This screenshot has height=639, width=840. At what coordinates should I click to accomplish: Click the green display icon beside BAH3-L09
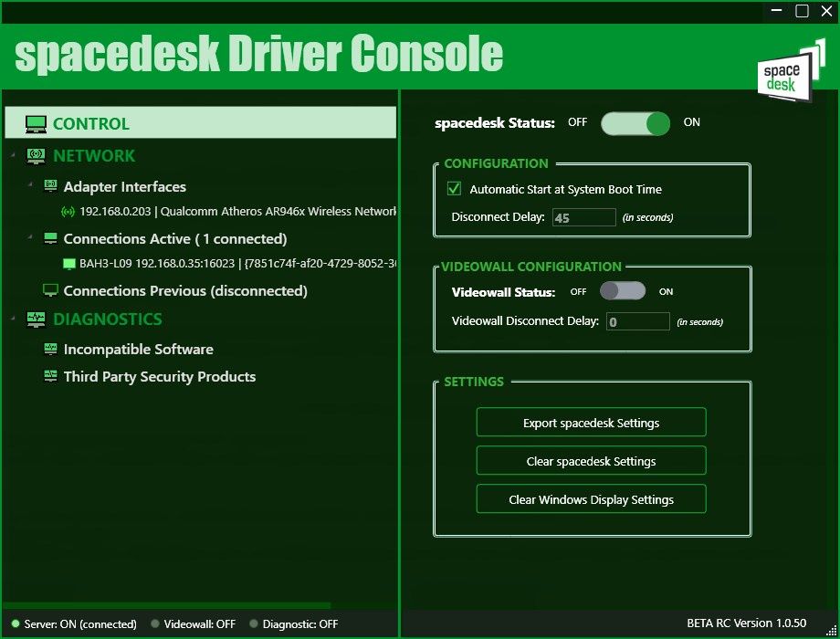(x=69, y=264)
